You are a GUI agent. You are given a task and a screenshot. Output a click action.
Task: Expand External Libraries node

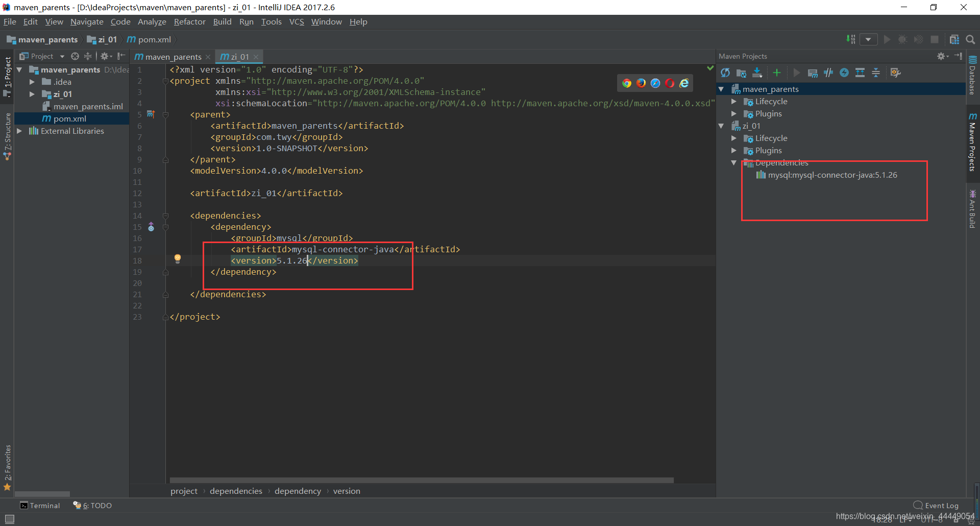19,131
